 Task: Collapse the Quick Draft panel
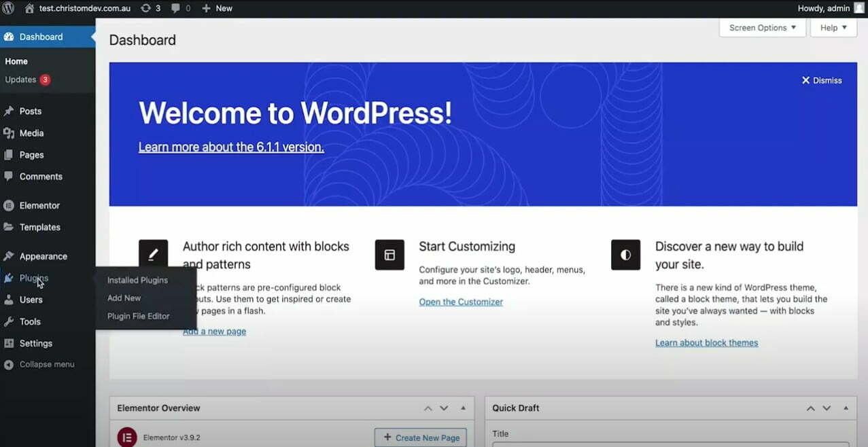846,408
